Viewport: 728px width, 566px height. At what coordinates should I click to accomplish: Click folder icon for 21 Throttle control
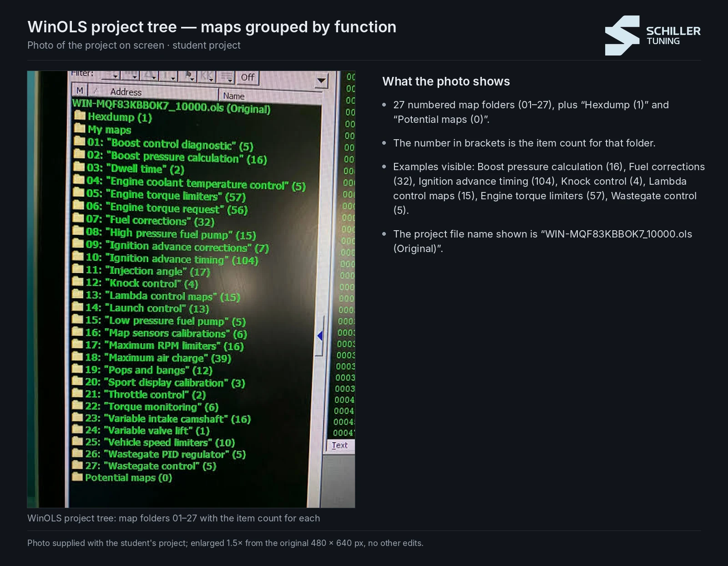[78, 394]
